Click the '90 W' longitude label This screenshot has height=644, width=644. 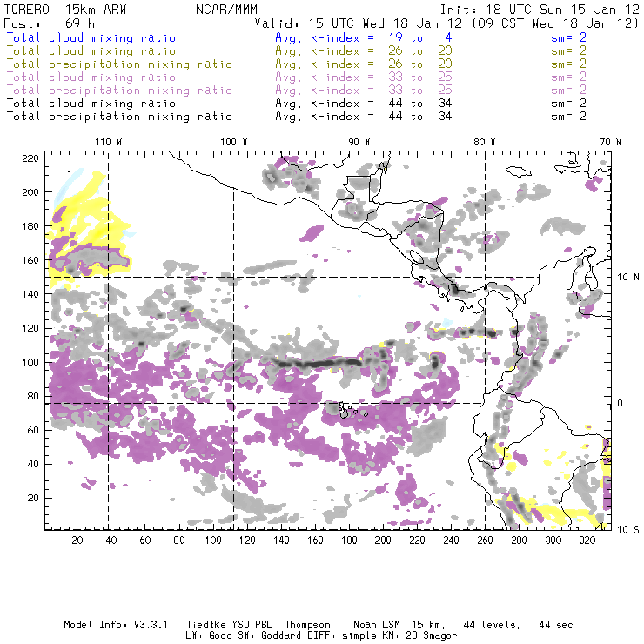(x=359, y=142)
